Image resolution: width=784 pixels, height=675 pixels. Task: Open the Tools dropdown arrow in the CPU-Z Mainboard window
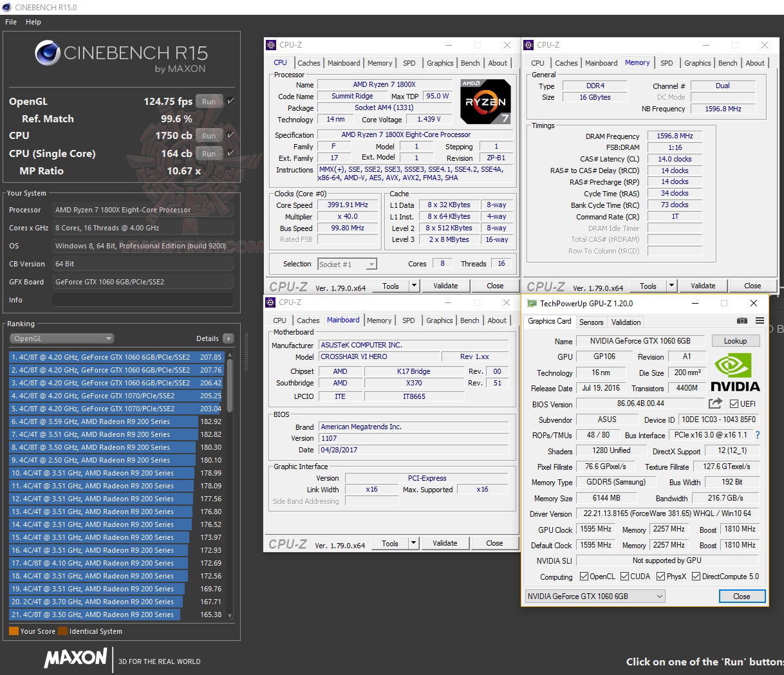pos(413,543)
